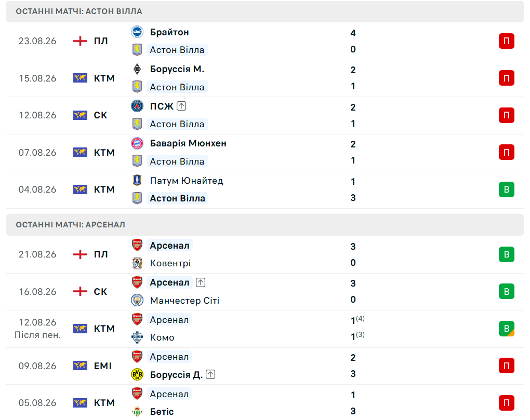Click the Borussia M. diamond logo
This screenshot has width=530, height=420.
137,69
